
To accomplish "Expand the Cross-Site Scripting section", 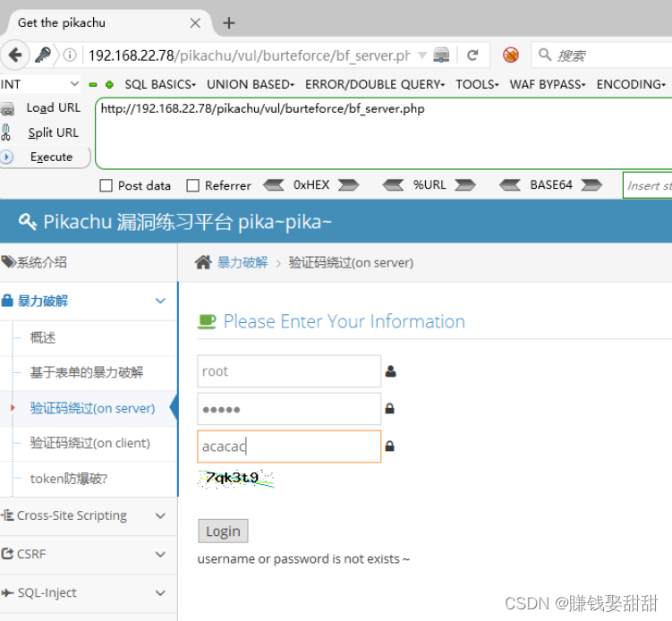I will coord(89,515).
